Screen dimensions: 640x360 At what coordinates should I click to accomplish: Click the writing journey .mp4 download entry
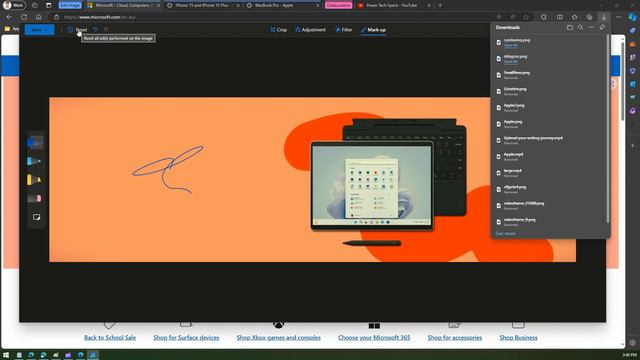(548, 140)
